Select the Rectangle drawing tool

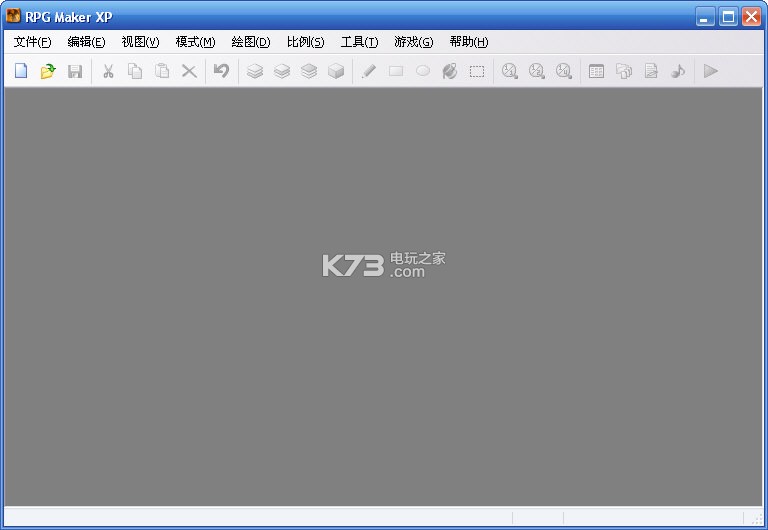coord(396,71)
